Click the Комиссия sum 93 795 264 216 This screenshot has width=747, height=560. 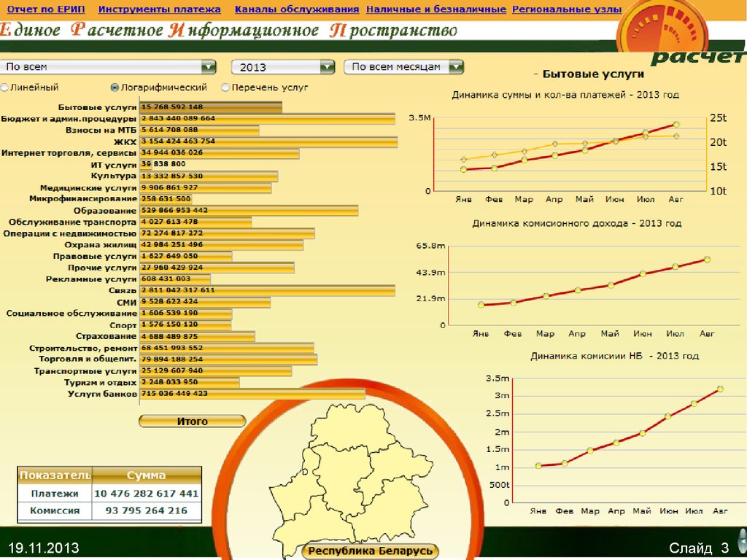pyautogui.click(x=146, y=511)
